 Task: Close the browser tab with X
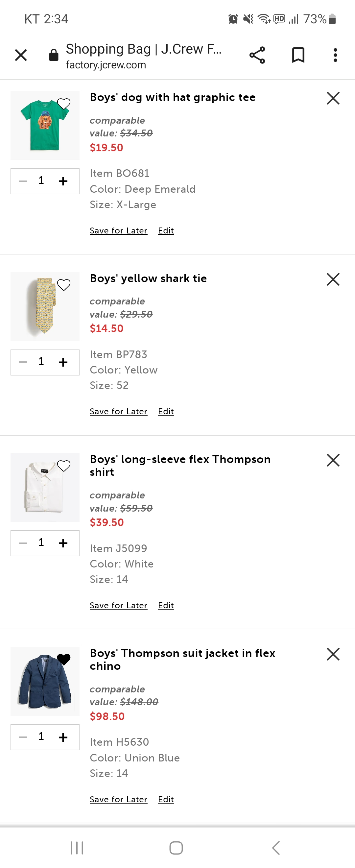pos(21,55)
